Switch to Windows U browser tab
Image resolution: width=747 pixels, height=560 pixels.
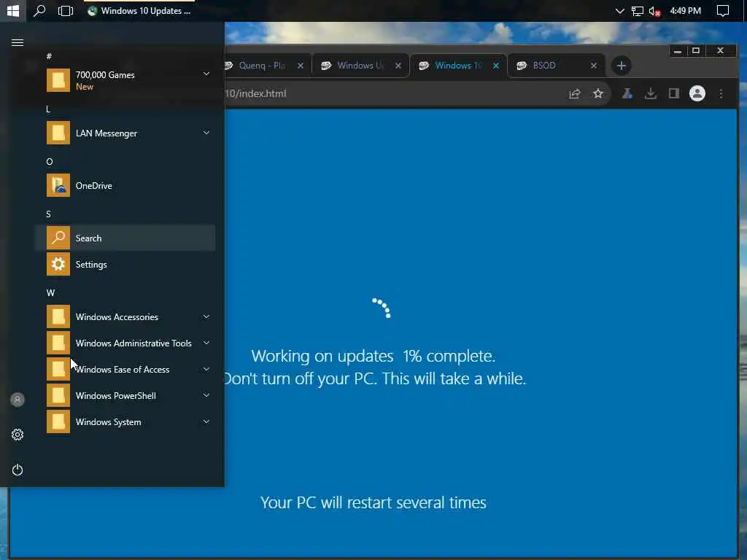pos(360,65)
